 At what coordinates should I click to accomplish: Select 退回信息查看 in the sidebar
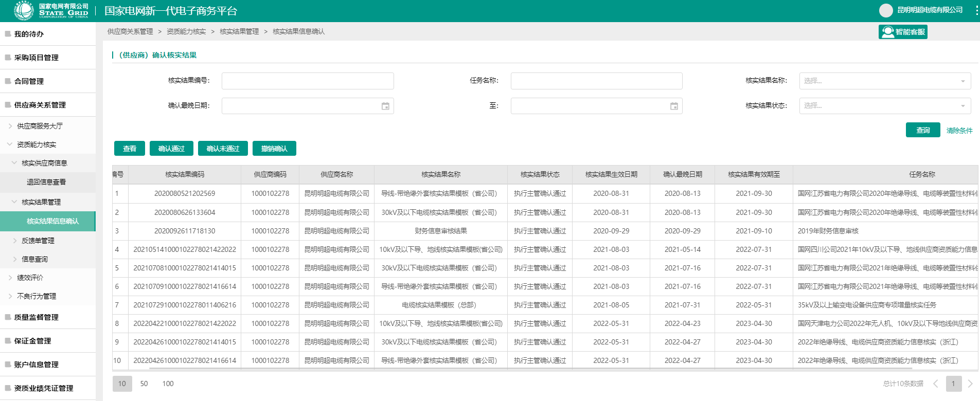tap(46, 182)
